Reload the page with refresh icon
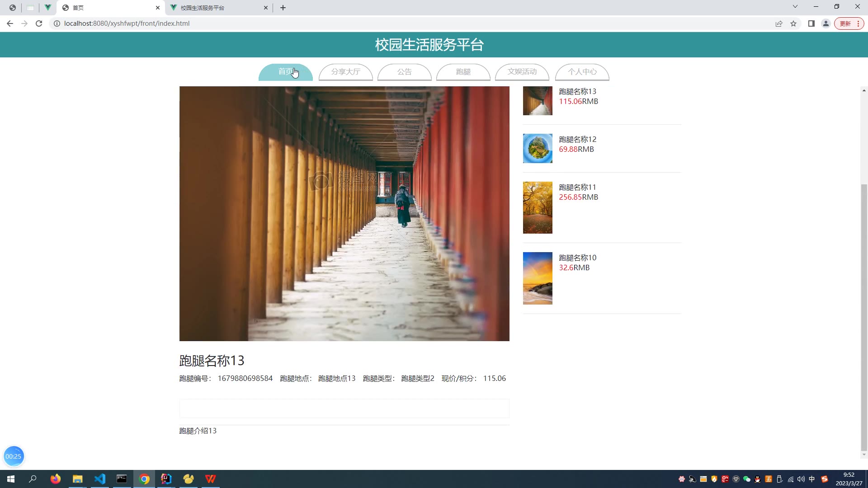The width and height of the screenshot is (868, 488). coord(39,23)
